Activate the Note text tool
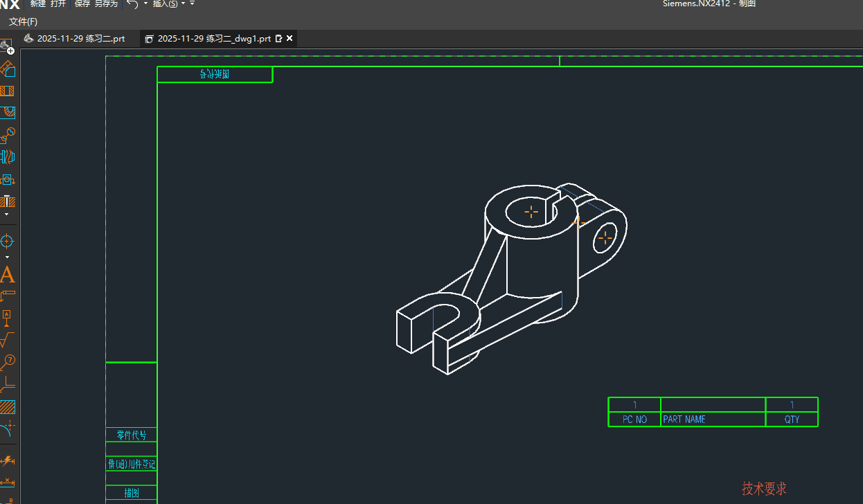This screenshot has height=504, width=863. (x=7, y=275)
